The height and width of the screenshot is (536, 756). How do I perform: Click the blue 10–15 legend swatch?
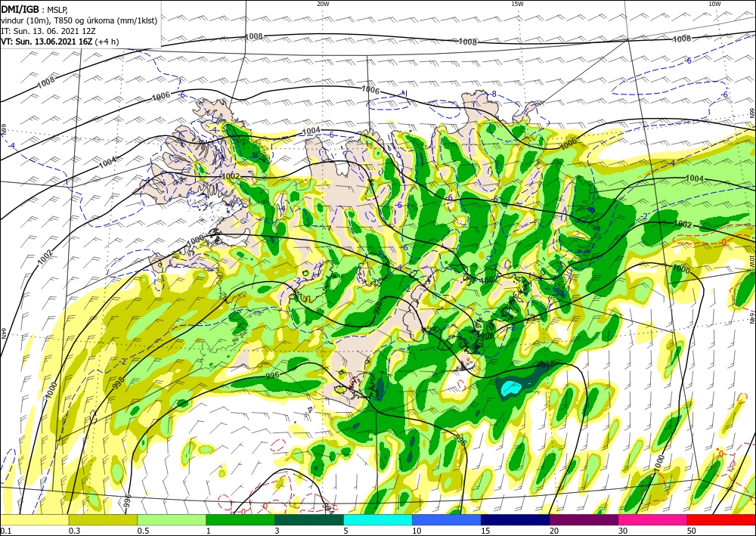pos(447,519)
